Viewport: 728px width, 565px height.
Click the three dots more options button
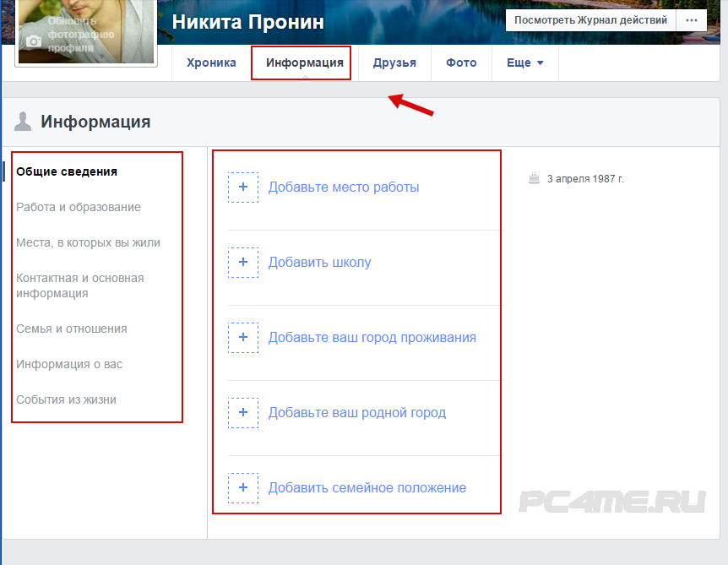692,20
